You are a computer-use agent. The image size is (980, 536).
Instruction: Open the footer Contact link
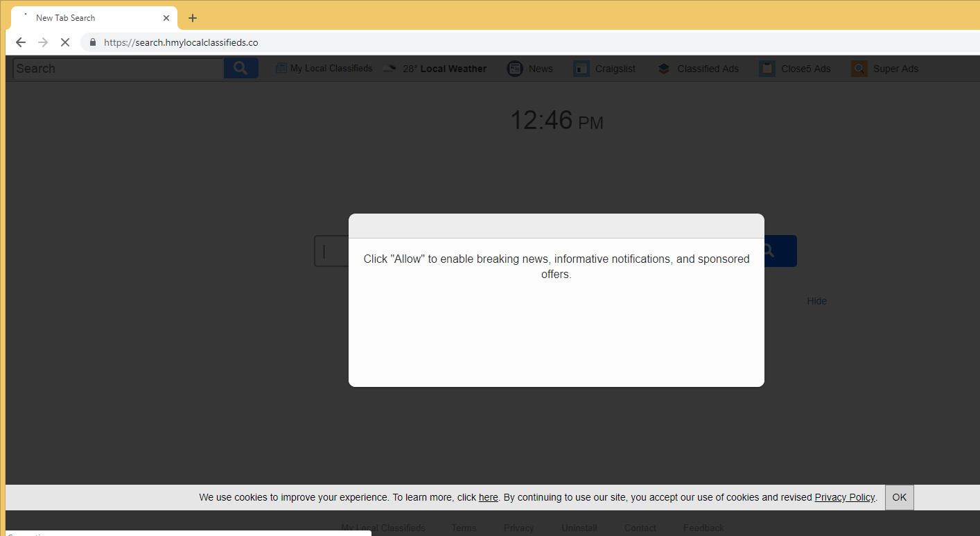point(640,528)
